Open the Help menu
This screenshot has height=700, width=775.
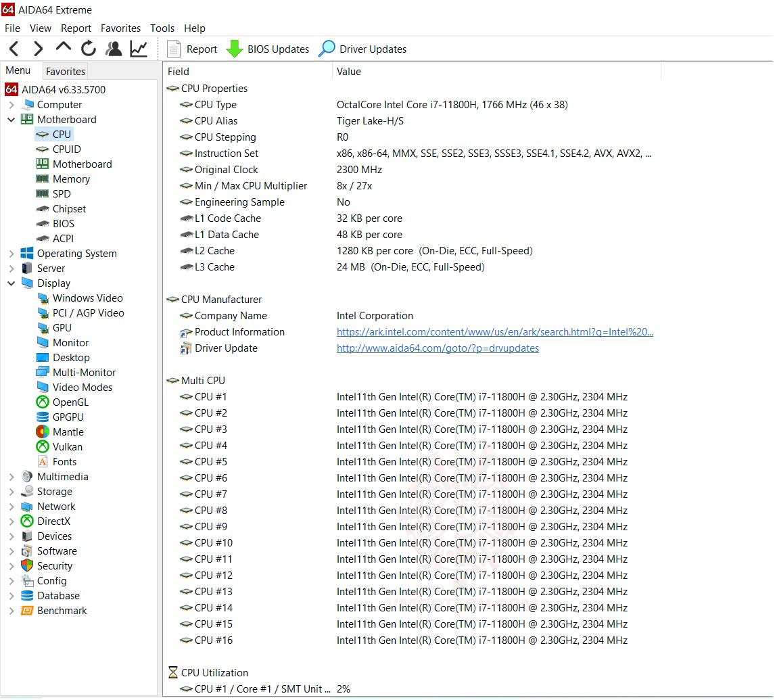[195, 28]
